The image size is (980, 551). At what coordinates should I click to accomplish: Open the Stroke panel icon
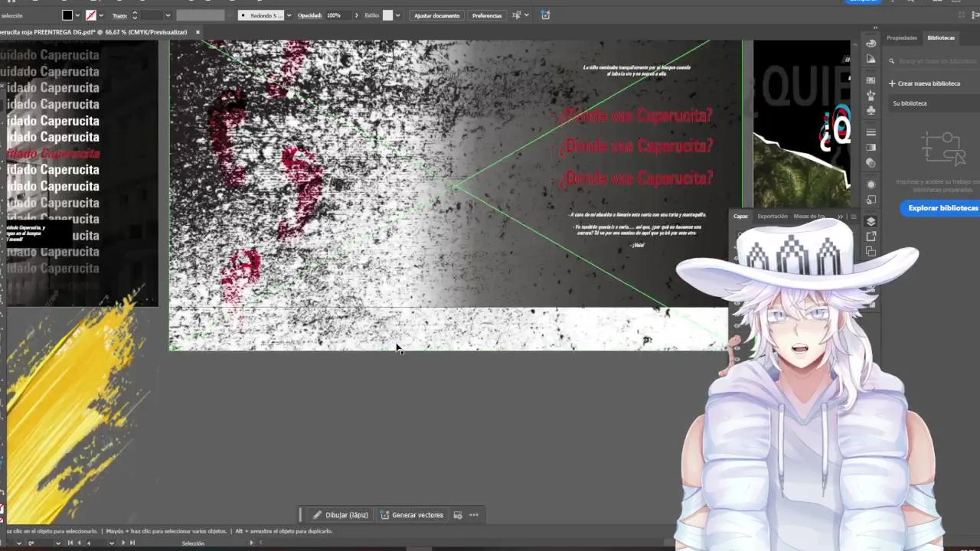tap(871, 132)
